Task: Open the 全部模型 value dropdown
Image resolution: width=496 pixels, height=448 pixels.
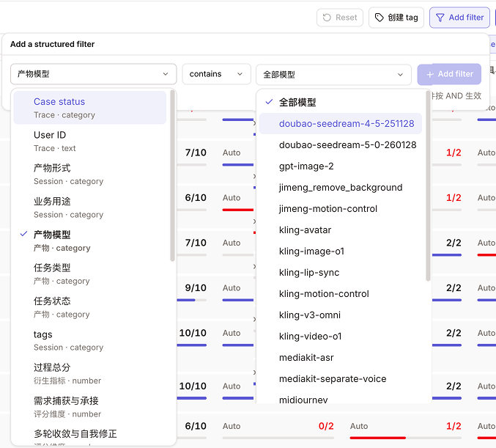Action: pyautogui.click(x=333, y=75)
